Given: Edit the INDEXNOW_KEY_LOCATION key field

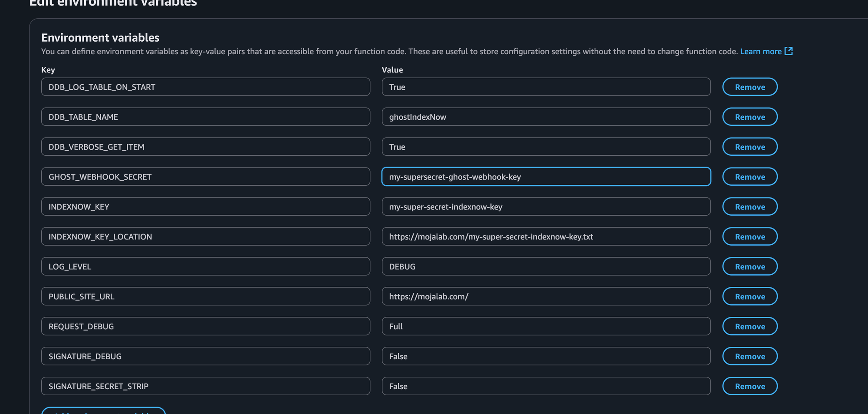Looking at the screenshot, I should 206,237.
